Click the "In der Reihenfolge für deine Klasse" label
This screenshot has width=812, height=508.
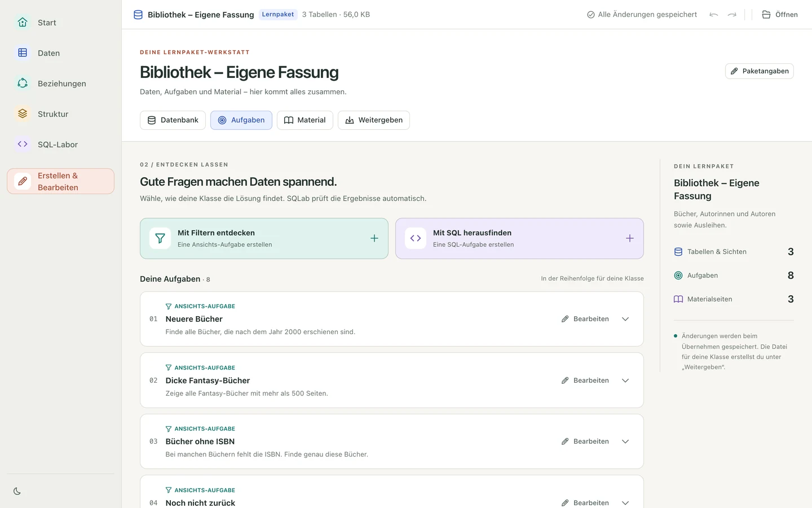pos(592,278)
